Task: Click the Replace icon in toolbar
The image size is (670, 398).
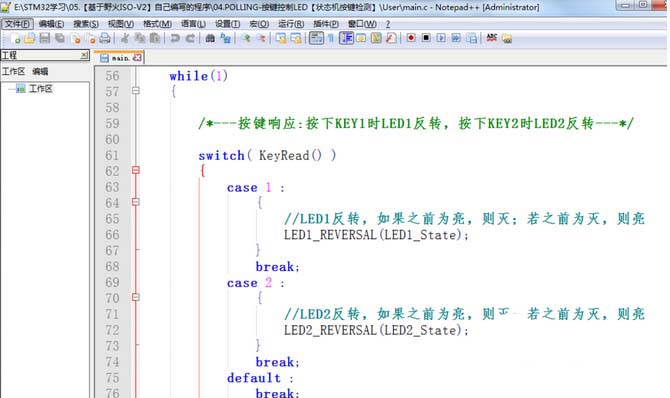Action: [225, 38]
